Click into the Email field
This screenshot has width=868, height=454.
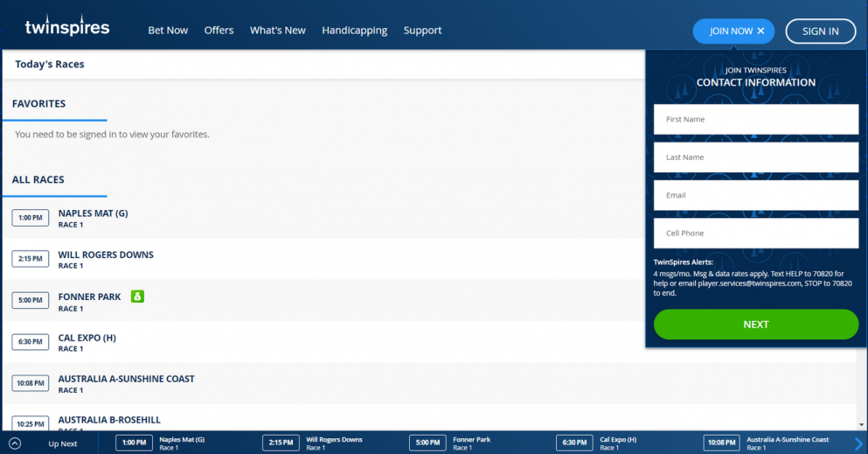pyautogui.click(x=755, y=195)
